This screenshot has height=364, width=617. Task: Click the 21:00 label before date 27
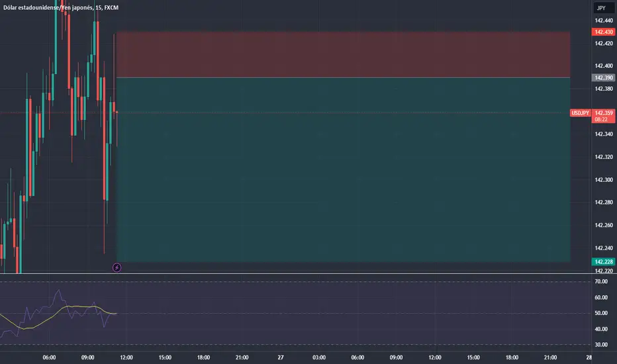click(x=242, y=357)
